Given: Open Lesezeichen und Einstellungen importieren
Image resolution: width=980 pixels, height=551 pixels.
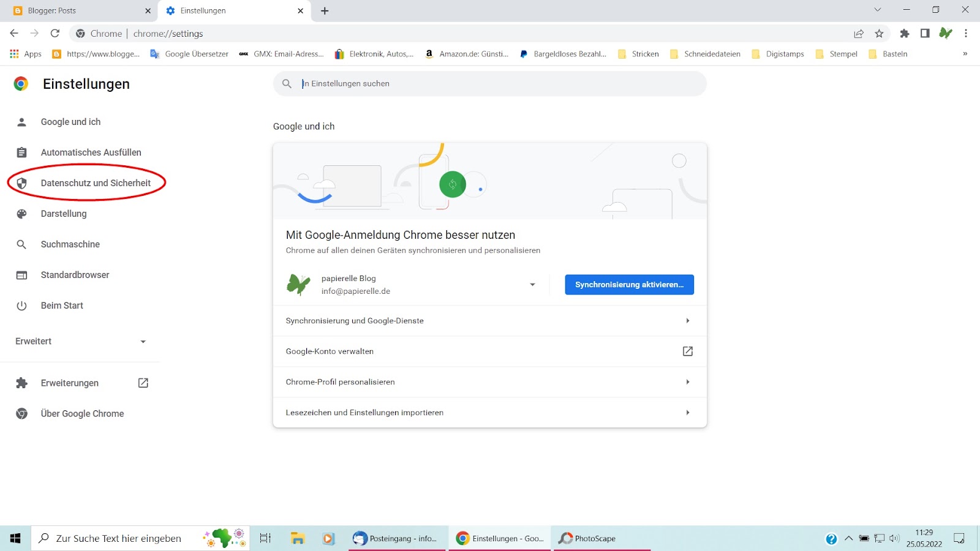Looking at the screenshot, I should (x=490, y=413).
